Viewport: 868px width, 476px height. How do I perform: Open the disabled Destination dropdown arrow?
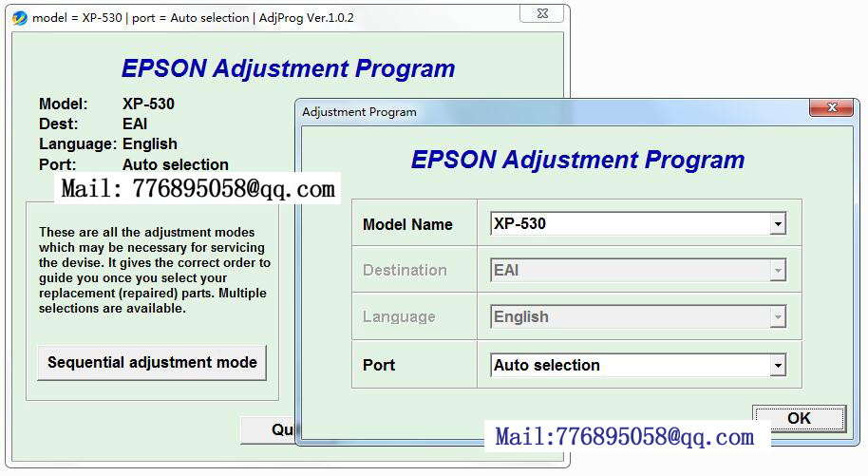pos(778,271)
